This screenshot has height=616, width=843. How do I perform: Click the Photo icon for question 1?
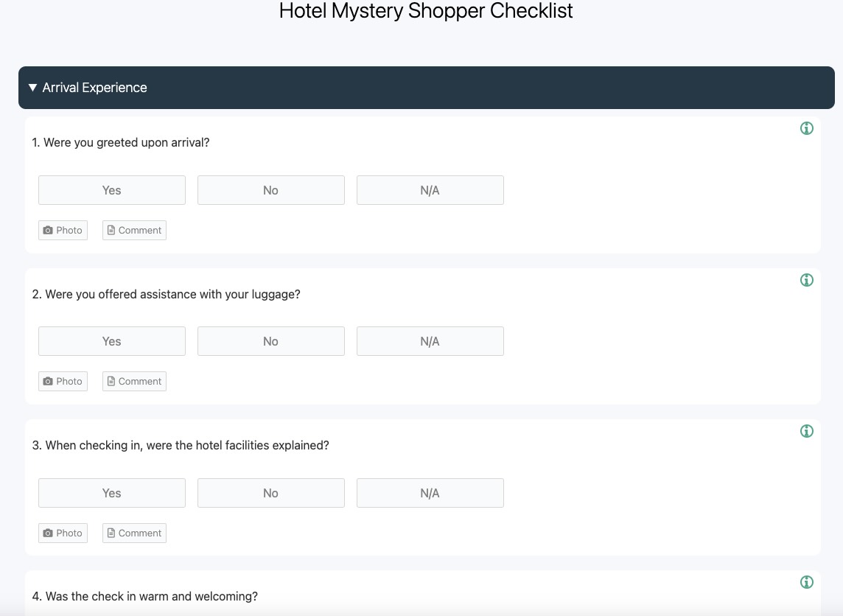[x=63, y=230]
